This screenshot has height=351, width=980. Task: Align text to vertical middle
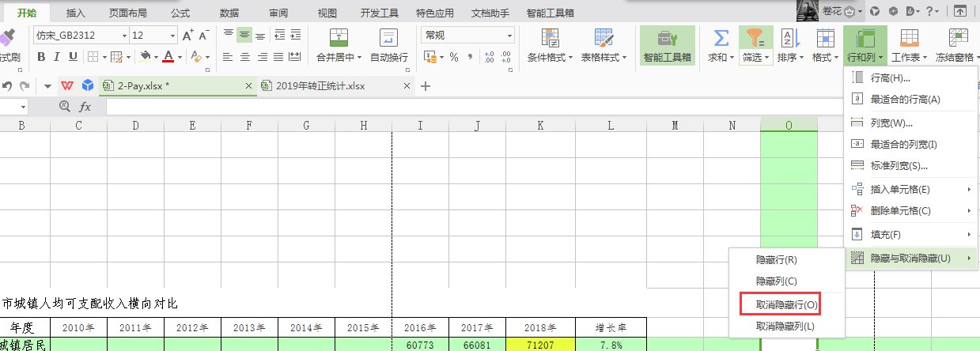(x=244, y=36)
